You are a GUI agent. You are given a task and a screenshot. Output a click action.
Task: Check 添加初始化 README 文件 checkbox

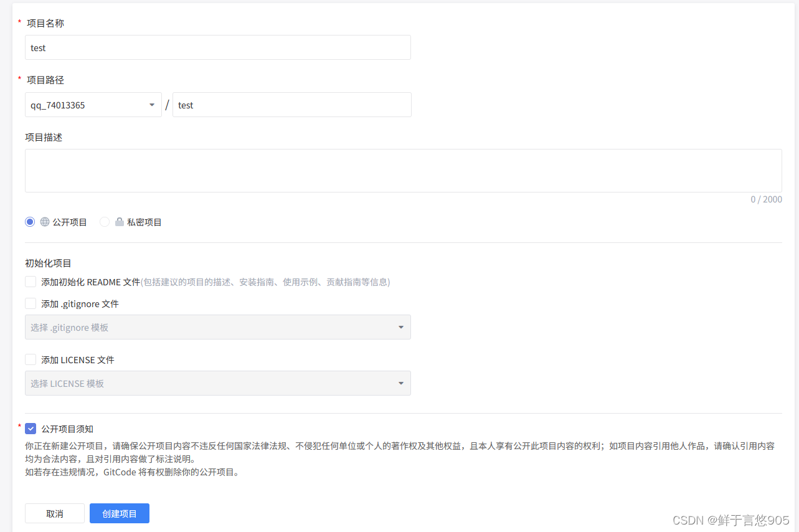pos(31,282)
